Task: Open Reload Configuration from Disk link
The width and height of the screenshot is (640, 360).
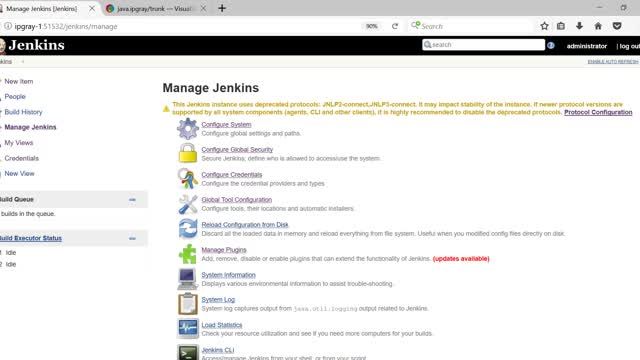Action: pyautogui.click(x=245, y=224)
